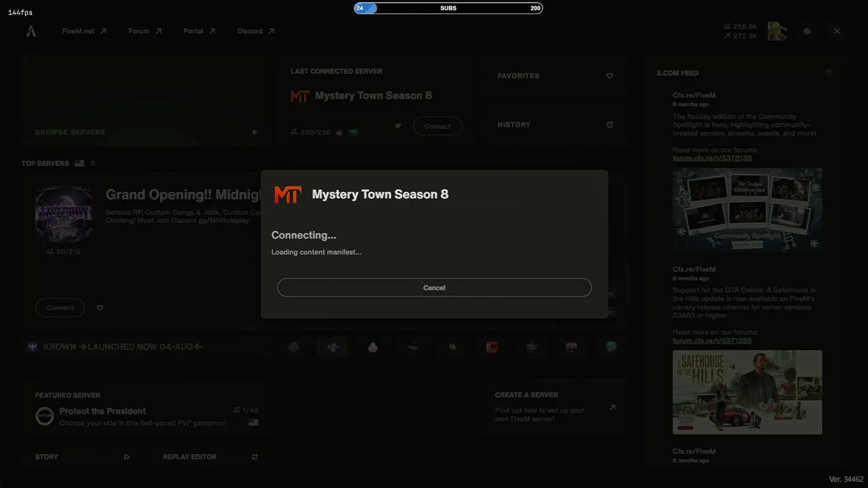Viewport: 868px width, 488px height.
Task: Launch Story mode
Action: [x=83, y=457]
